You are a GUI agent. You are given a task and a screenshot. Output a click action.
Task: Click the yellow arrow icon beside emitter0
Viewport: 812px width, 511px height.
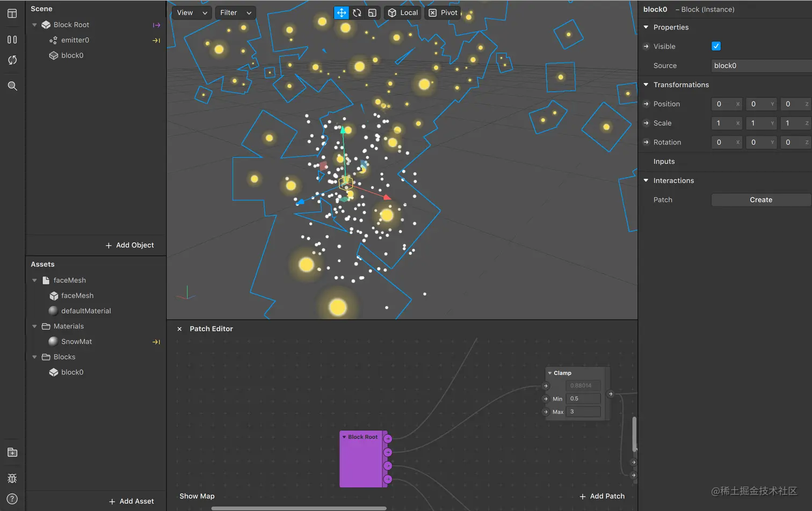click(x=156, y=40)
